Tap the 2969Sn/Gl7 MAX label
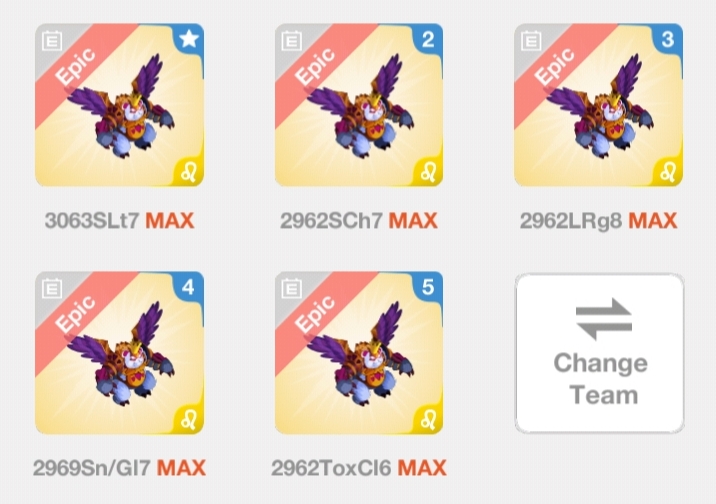This screenshot has height=504, width=716. 119,468
